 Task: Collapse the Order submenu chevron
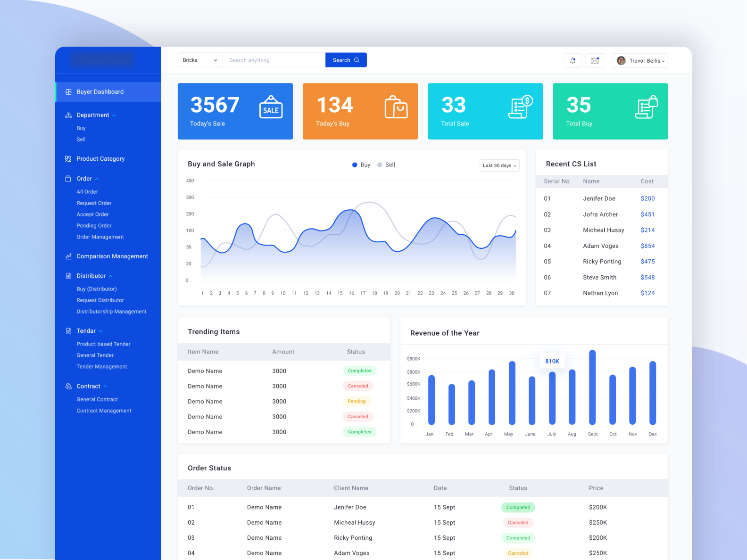click(x=97, y=179)
